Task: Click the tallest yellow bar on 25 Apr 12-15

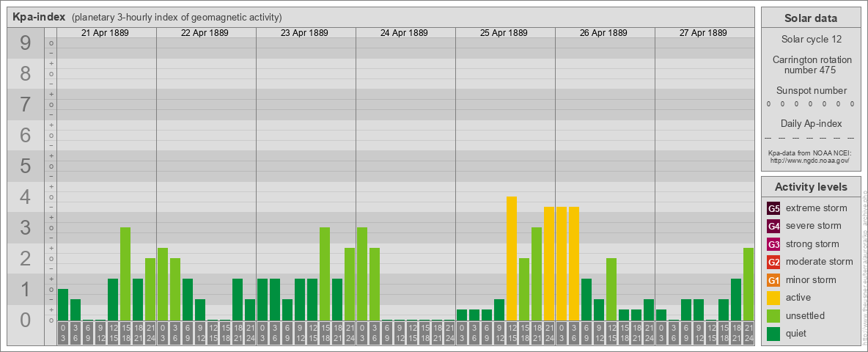Action: coord(512,258)
